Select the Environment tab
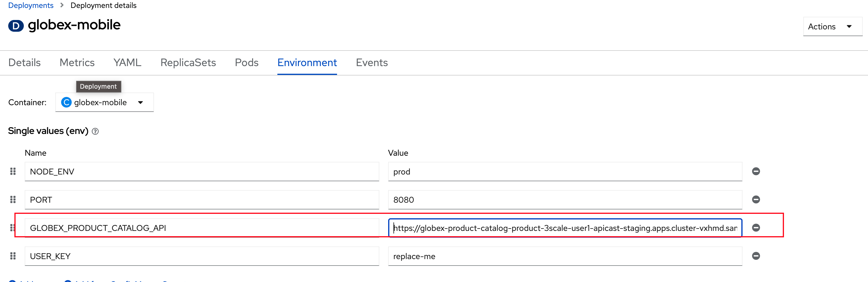 tap(307, 63)
